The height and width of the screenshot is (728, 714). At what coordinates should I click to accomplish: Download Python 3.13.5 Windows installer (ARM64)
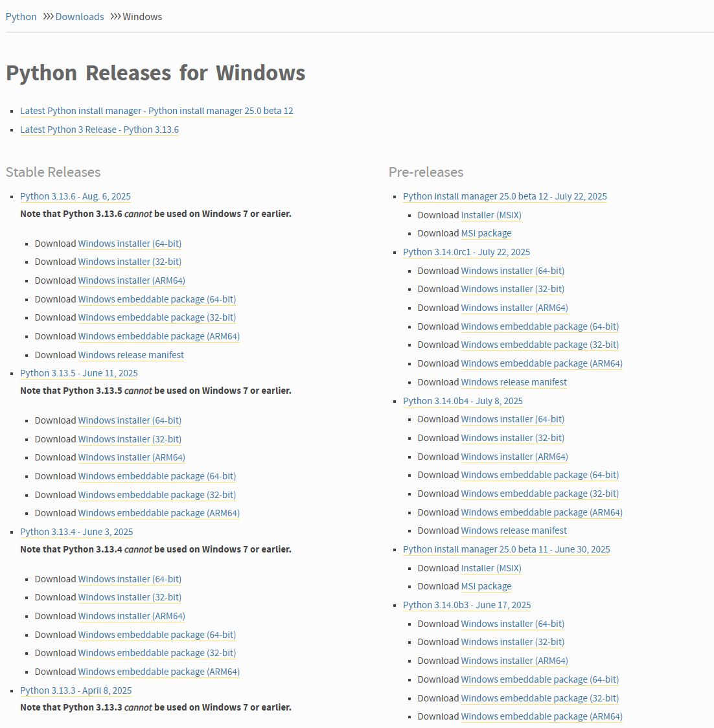click(x=132, y=457)
